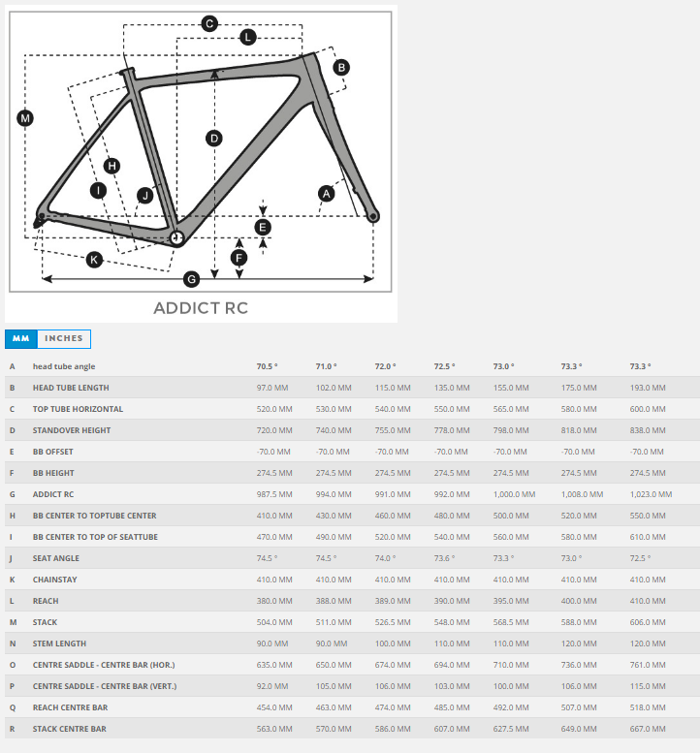Click the ADDICT RC diagram title
Image resolution: width=700 pixels, height=753 pixels.
click(x=201, y=308)
